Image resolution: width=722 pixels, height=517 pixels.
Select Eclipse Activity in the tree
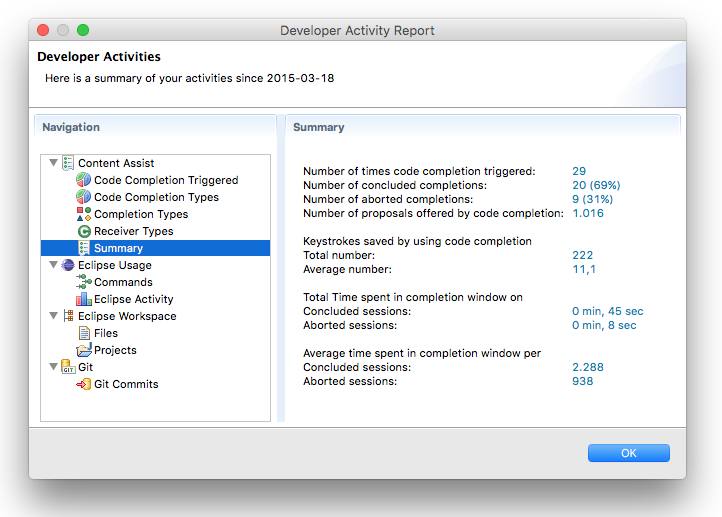pos(133,299)
